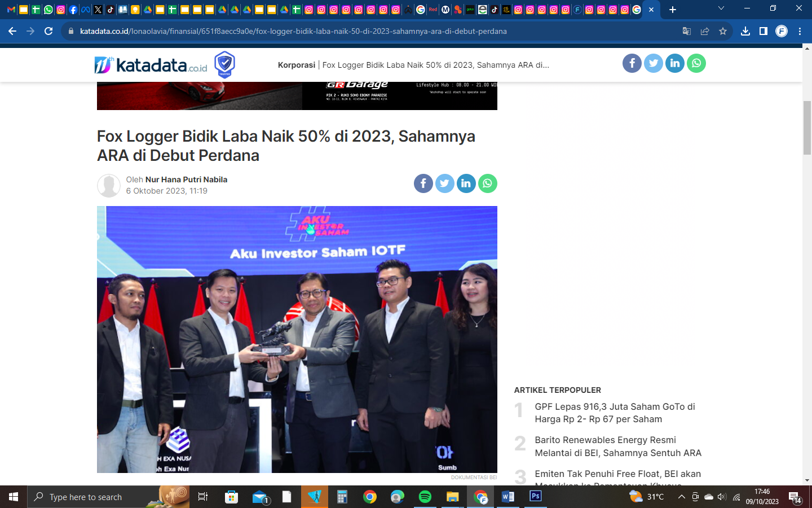The height and width of the screenshot is (508, 812).
Task: Click the Twitter share icon below headline
Action: [x=444, y=183]
